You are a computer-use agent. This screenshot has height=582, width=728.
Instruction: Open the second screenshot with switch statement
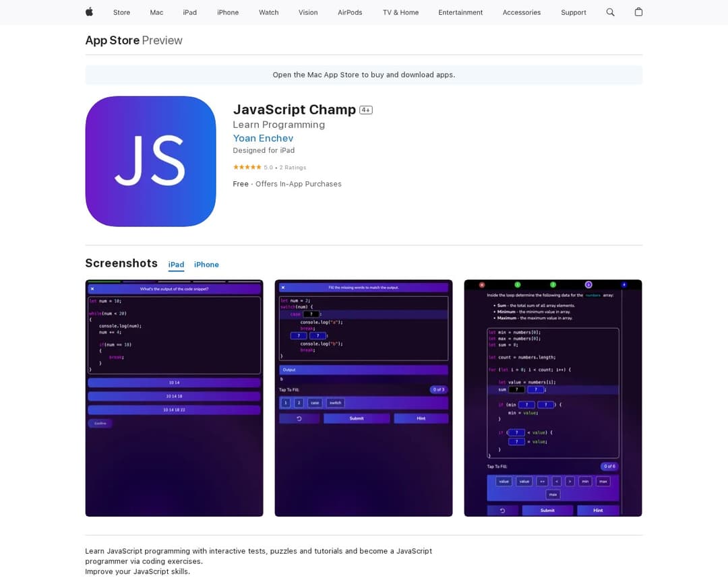click(363, 397)
